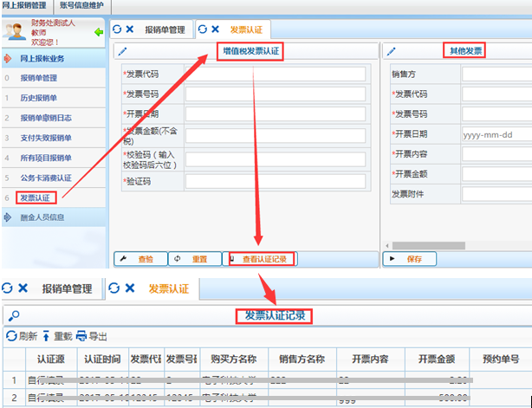This screenshot has width=532, height=408.
Task: Click the 发票金额(不含税) input field
Action: [276, 136]
